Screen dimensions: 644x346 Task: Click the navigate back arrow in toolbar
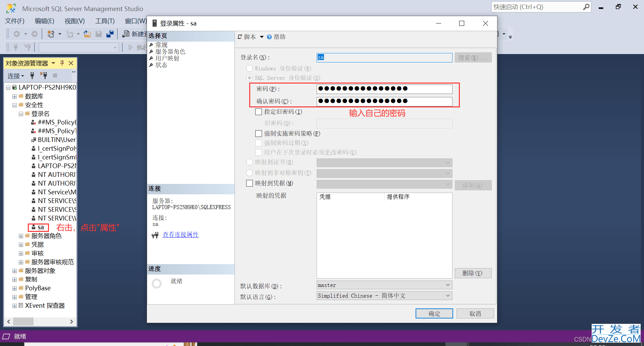tap(17, 34)
